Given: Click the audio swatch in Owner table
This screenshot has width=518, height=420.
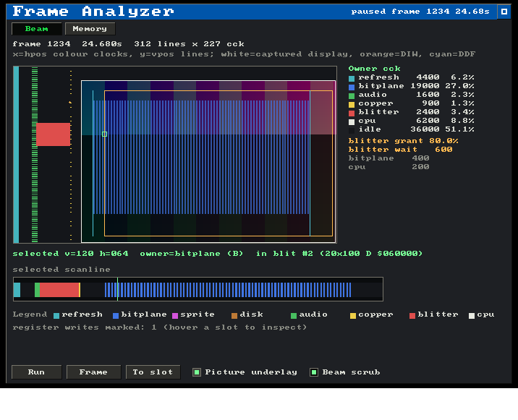Looking at the screenshot, I should [352, 96].
